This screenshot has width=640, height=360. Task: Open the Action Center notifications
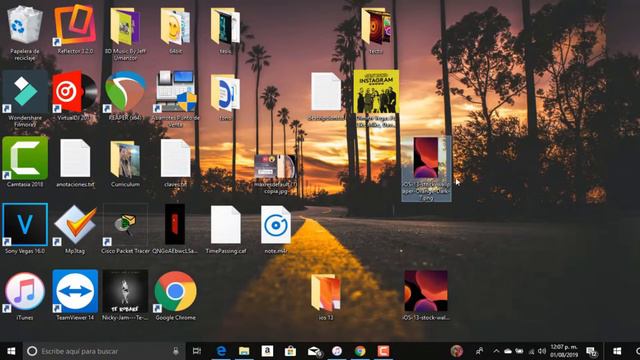591,351
